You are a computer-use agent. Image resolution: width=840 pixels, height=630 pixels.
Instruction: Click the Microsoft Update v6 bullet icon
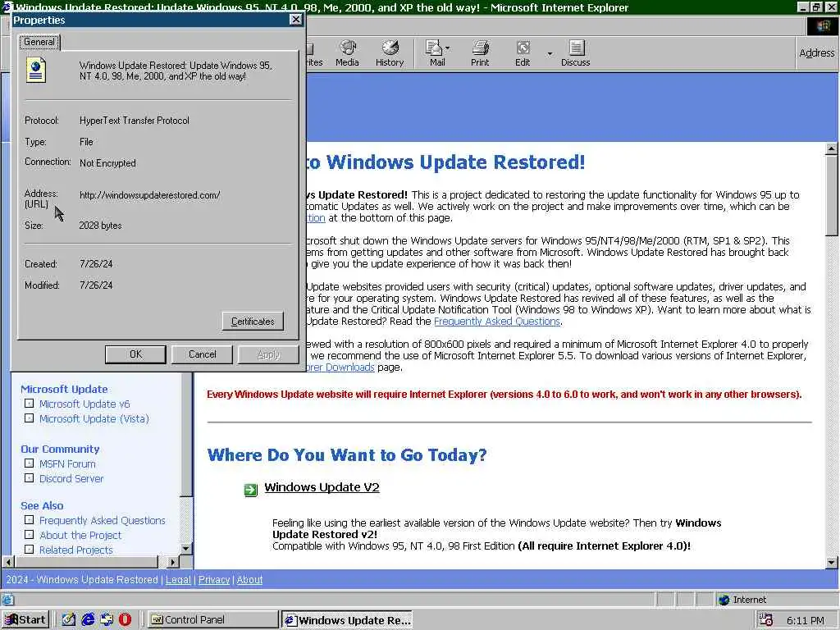tap(29, 404)
